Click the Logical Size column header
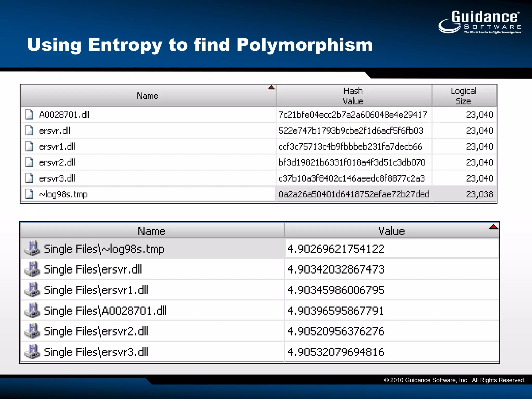The image size is (532, 399). tap(464, 96)
